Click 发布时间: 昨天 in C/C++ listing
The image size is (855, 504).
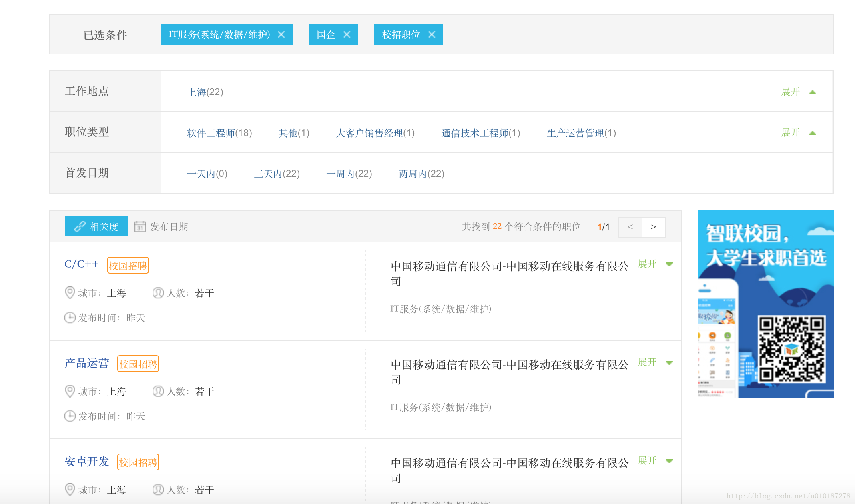pos(111,318)
